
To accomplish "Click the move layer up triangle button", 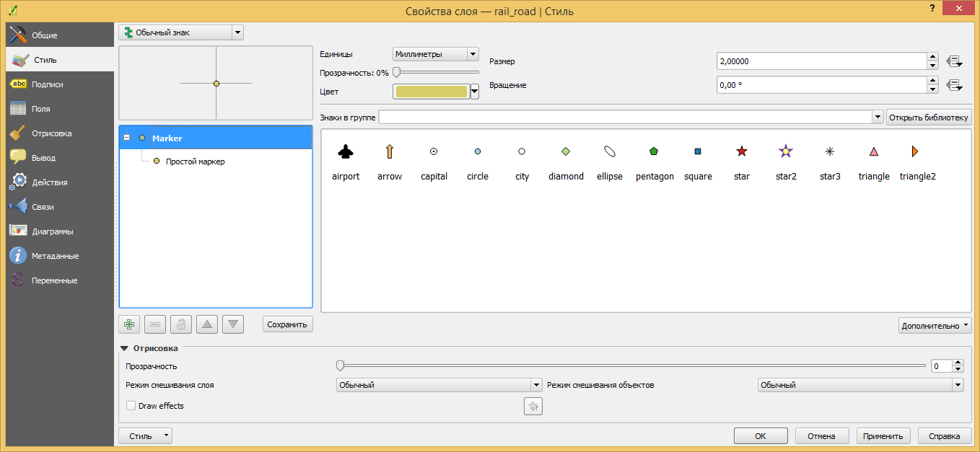I will tap(207, 324).
